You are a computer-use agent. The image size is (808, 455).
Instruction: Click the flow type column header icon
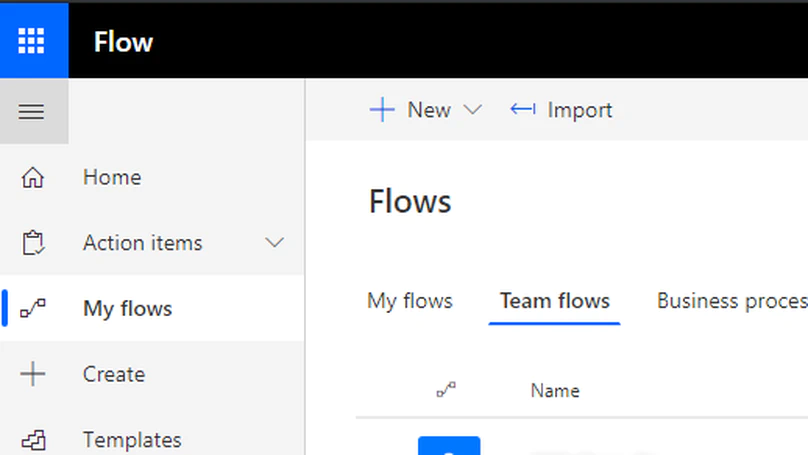446,390
